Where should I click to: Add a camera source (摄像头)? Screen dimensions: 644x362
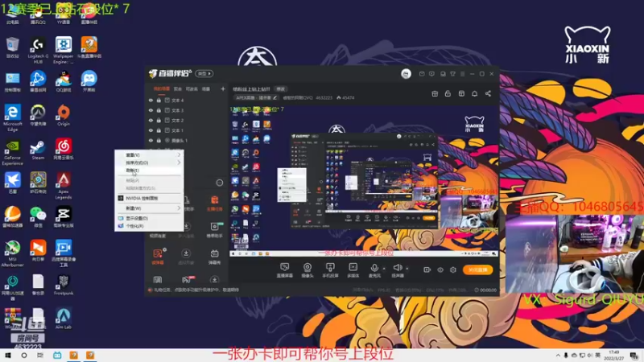click(x=308, y=270)
